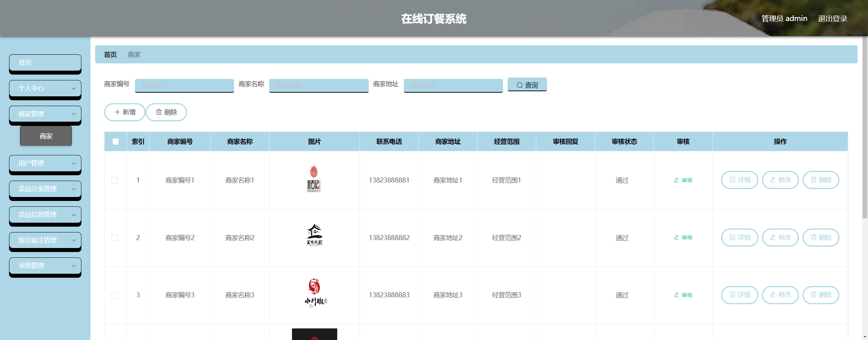Collapse the 商家管理 menu
The width and height of the screenshot is (868, 340).
45,114
